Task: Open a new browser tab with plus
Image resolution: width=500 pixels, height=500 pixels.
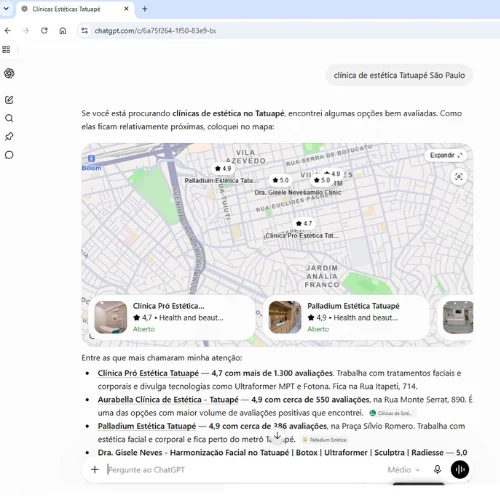Action: click(145, 9)
